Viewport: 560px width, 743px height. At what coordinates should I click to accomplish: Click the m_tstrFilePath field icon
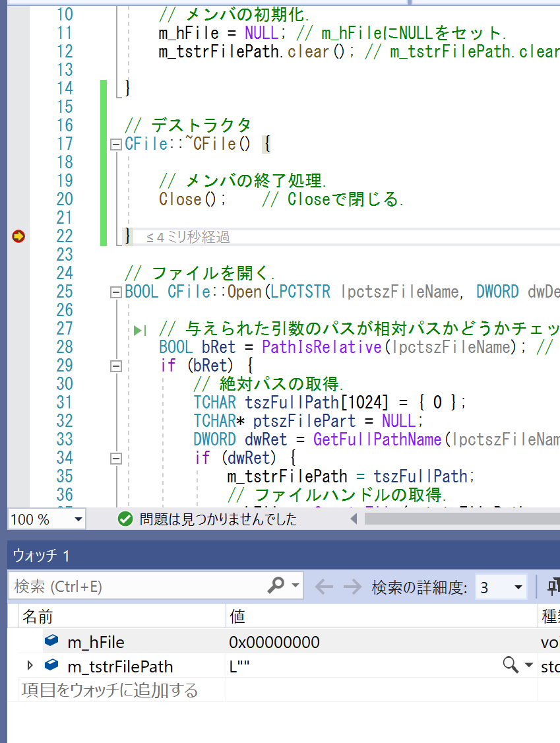51,665
